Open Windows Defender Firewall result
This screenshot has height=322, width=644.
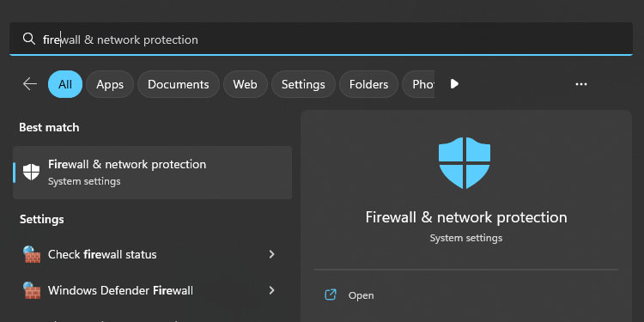tap(152, 290)
